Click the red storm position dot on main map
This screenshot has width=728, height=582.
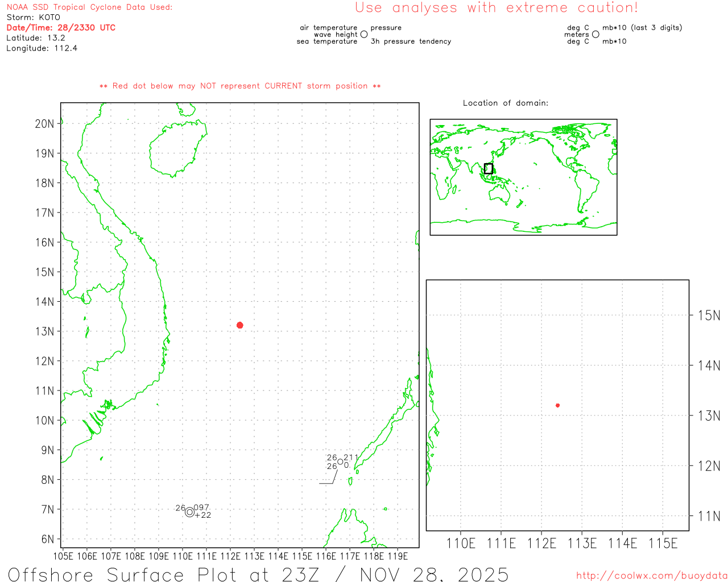tap(239, 325)
